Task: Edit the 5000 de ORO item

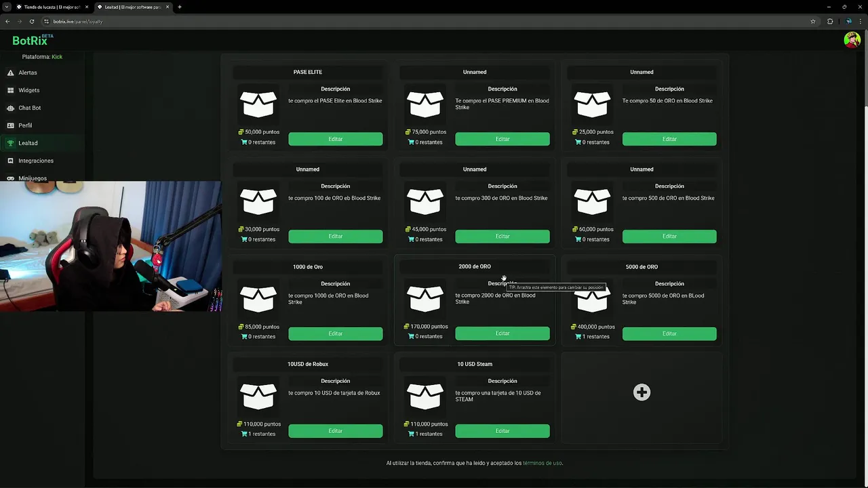Action: point(669,333)
